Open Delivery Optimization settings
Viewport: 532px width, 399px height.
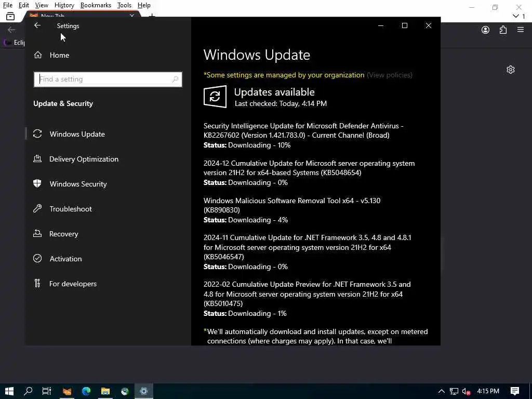[84, 159]
